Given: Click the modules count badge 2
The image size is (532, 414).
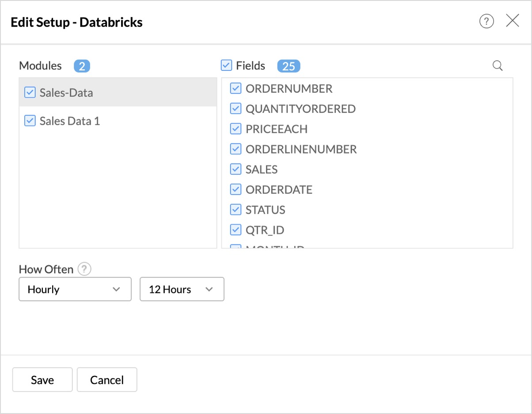Looking at the screenshot, I should [x=82, y=66].
